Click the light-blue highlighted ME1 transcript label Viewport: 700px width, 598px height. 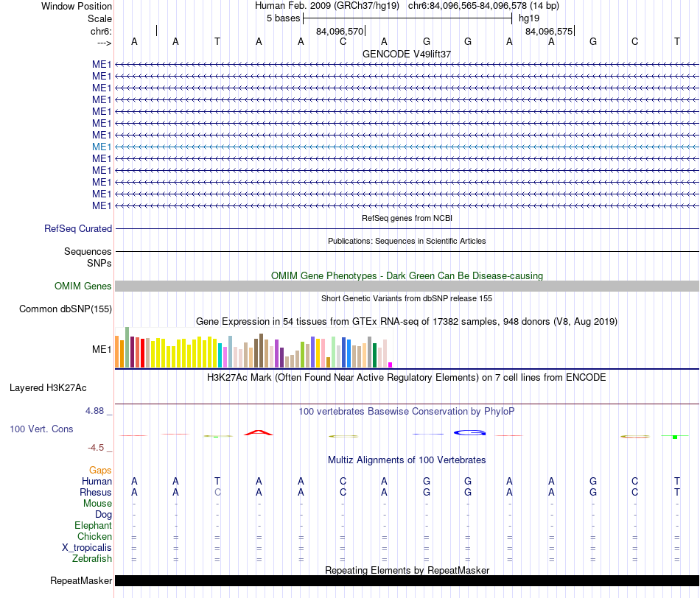coord(102,147)
